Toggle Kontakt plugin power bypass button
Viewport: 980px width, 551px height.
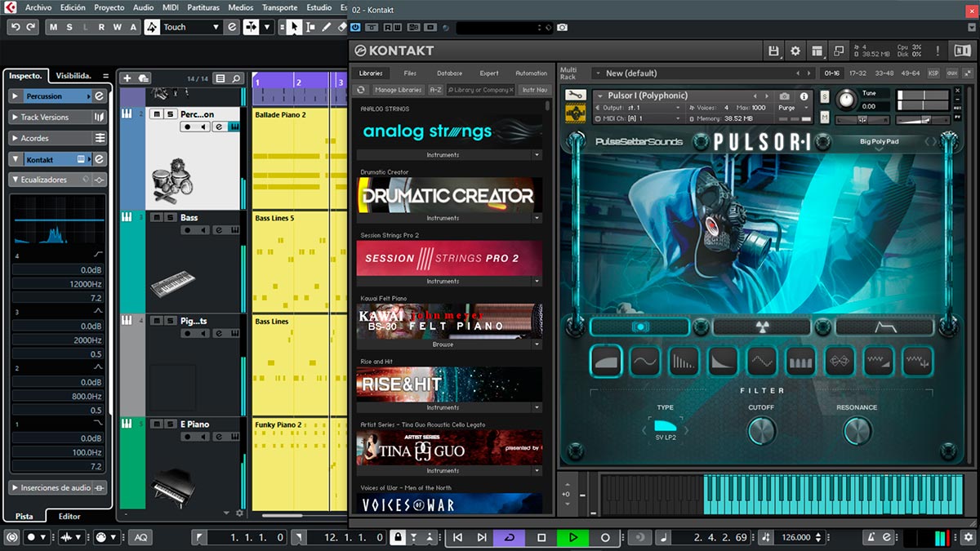(355, 28)
